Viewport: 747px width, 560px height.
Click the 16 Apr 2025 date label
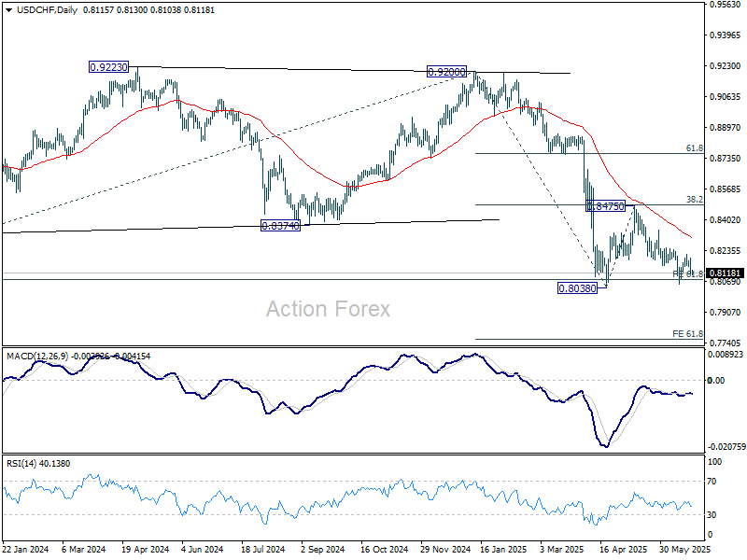624,550
